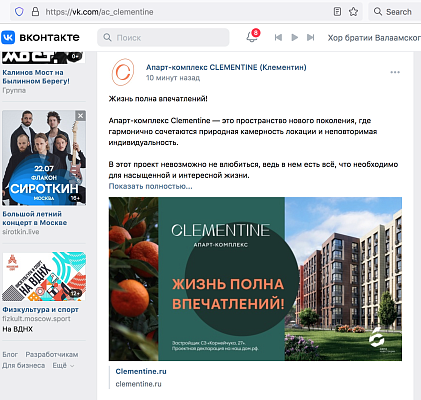Focus the VK Поиск search field
Viewport: 421px width, 400px height.
click(x=163, y=37)
